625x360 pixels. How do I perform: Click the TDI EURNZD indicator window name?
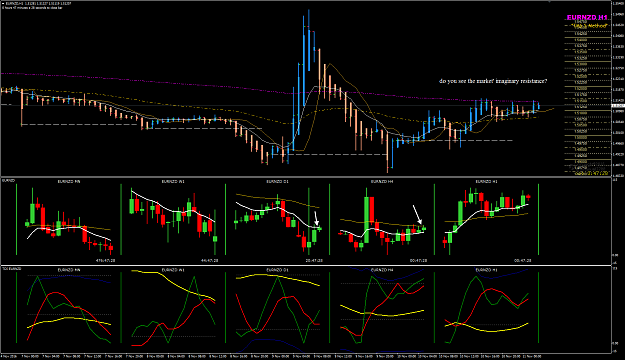click(x=12, y=269)
